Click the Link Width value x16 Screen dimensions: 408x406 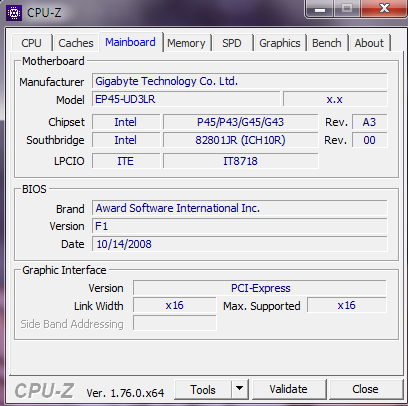(x=175, y=305)
